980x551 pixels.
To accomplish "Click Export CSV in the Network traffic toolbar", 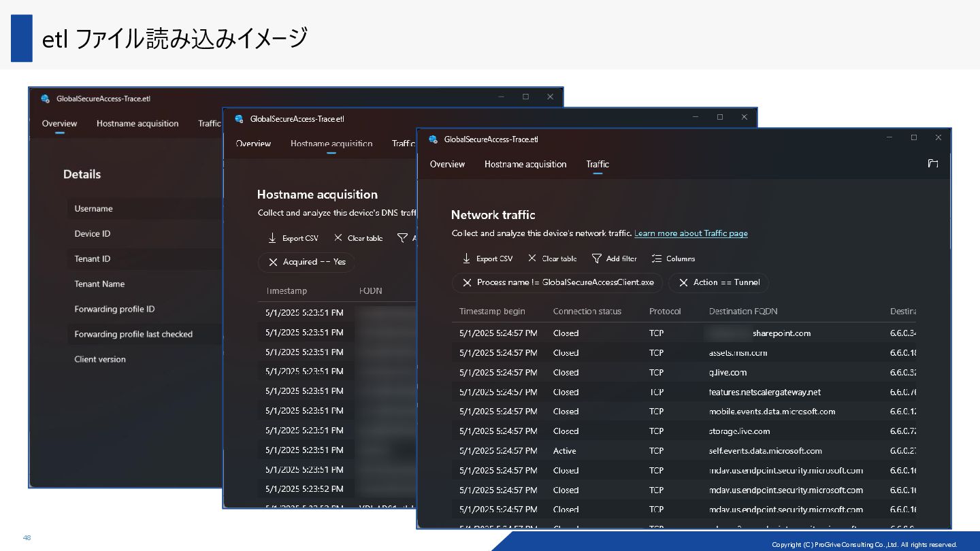I will (487, 258).
